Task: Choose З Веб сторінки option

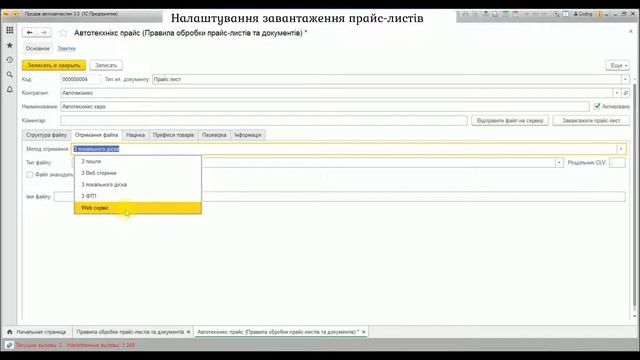Action: tap(138, 173)
